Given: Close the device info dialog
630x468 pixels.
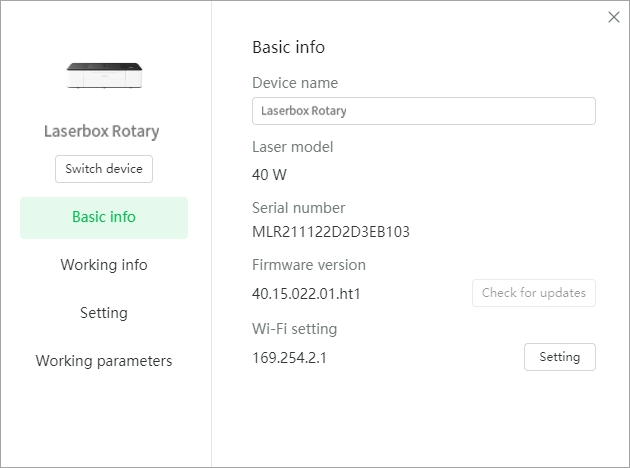Looking at the screenshot, I should pyautogui.click(x=614, y=17).
